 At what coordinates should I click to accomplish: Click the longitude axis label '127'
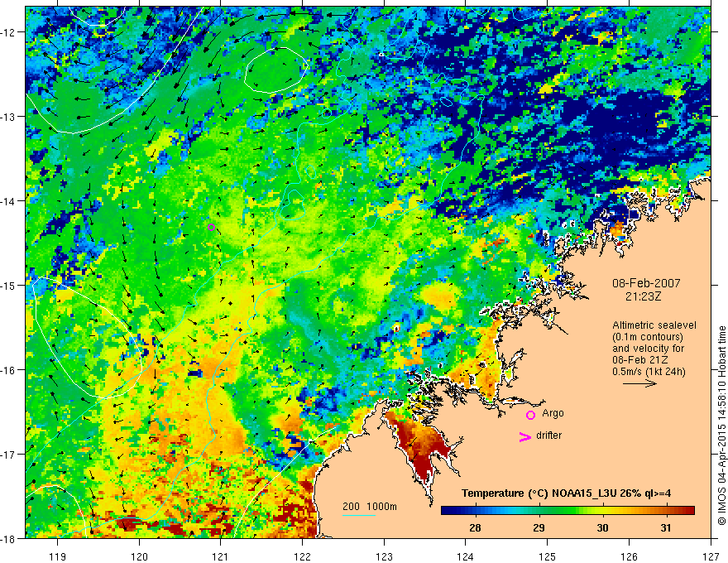[711, 556]
